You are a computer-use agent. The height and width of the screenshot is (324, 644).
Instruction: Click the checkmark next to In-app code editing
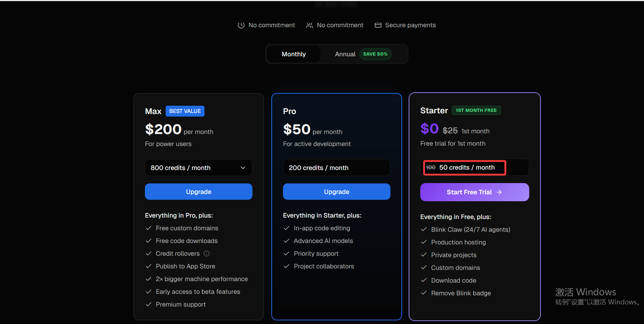[x=286, y=228]
